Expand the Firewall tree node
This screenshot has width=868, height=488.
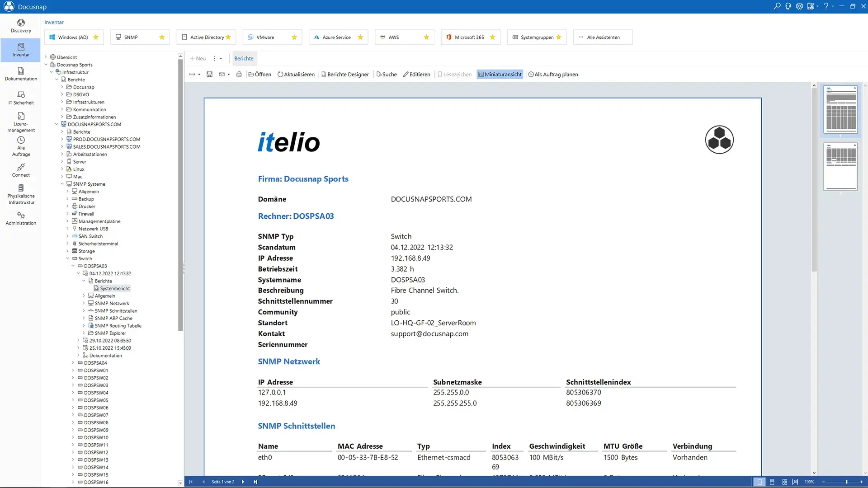[x=67, y=214]
